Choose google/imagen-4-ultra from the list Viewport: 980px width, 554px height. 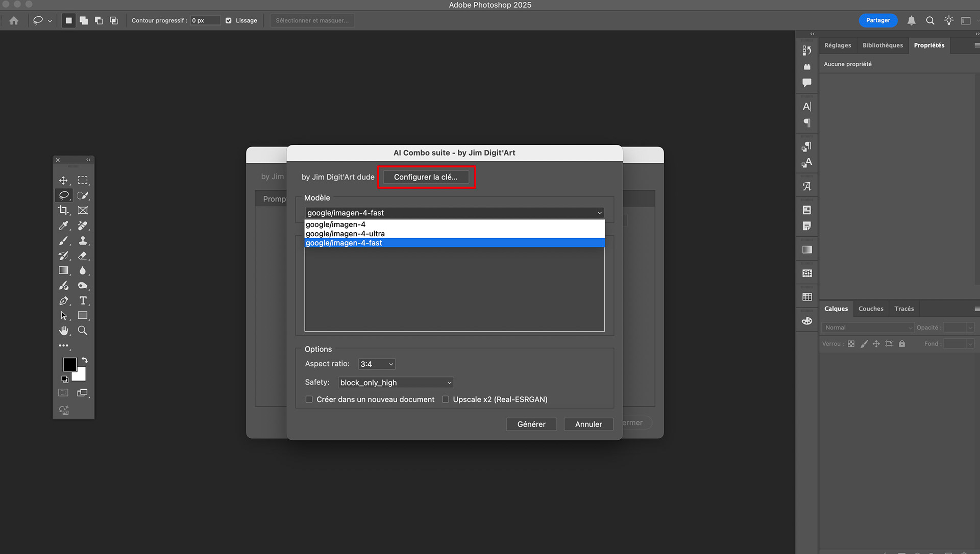(x=454, y=234)
